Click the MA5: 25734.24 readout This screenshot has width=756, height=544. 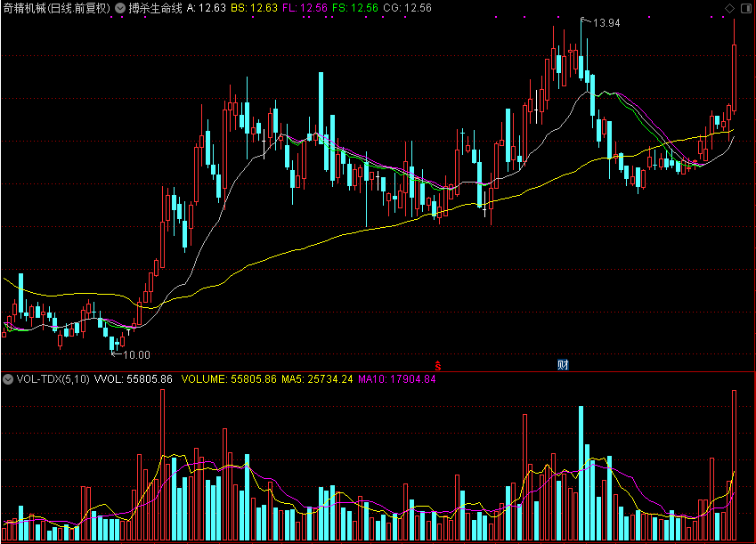317,379
